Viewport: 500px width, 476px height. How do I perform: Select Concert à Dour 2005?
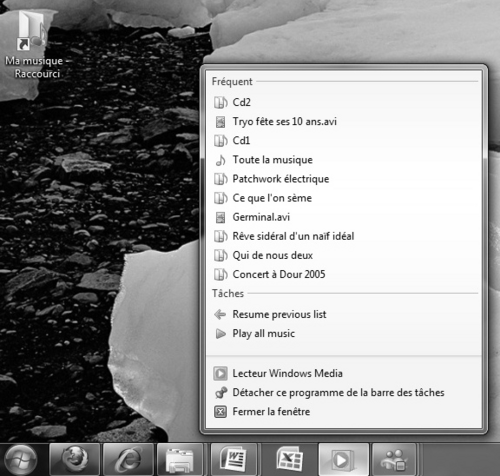(344, 275)
